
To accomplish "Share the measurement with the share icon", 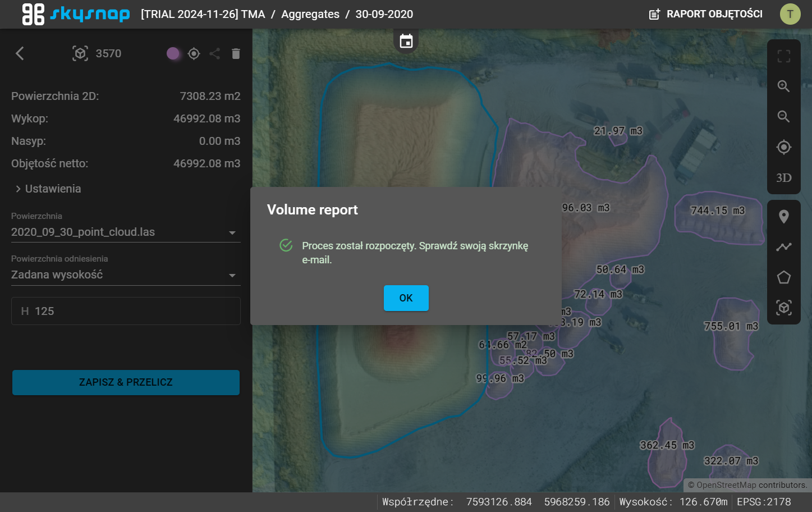I will tap(214, 53).
